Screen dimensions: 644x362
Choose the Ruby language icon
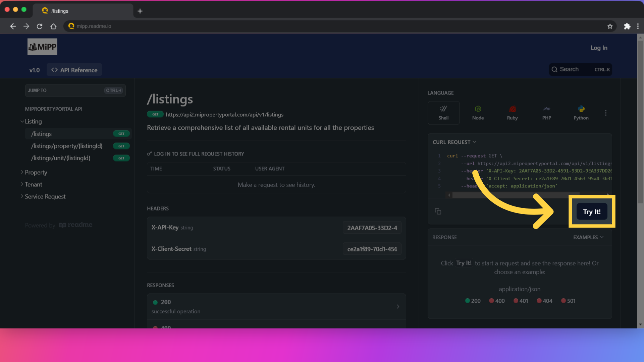(x=512, y=113)
